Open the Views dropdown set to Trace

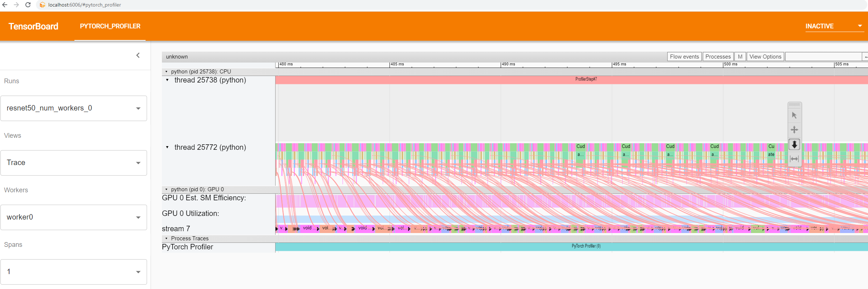[x=74, y=163]
